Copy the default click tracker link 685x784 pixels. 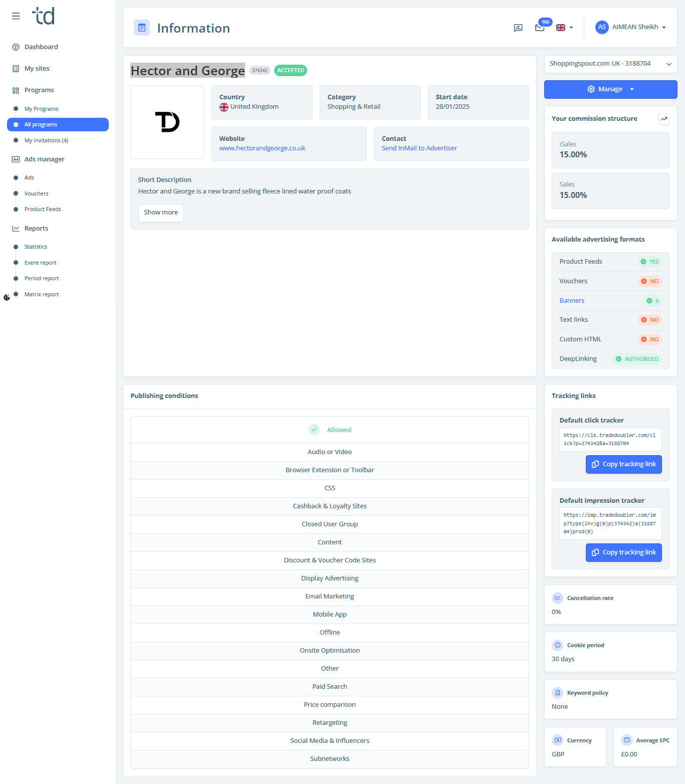pos(623,464)
